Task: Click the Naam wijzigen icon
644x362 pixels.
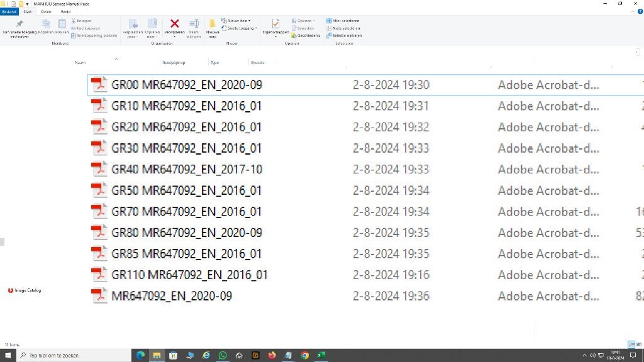Action: (194, 24)
